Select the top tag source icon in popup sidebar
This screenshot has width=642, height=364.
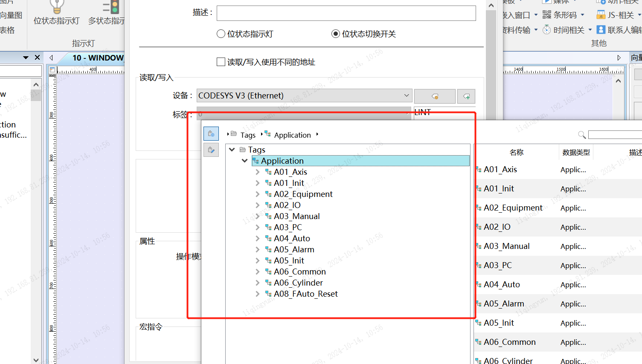click(x=211, y=134)
